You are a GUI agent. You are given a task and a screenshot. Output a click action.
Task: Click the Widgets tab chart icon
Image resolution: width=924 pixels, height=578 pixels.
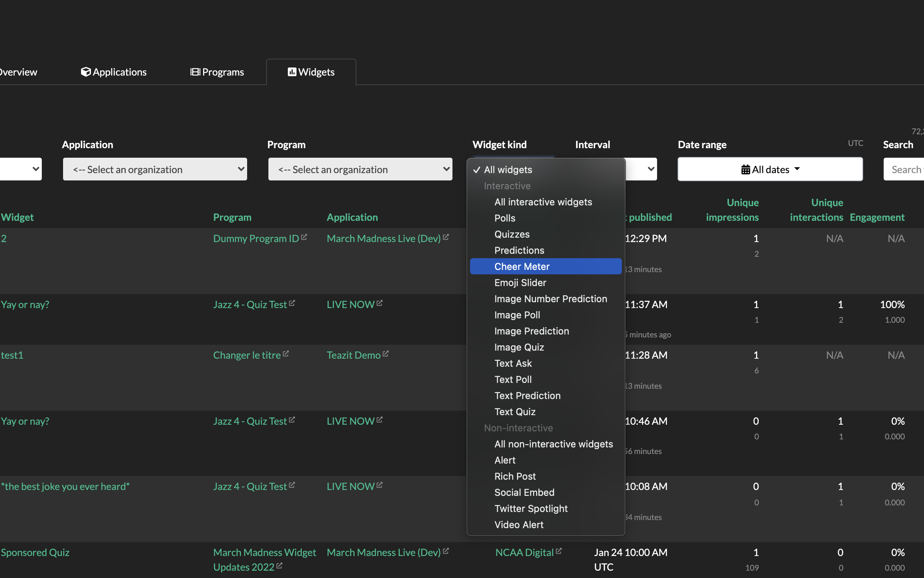coord(292,72)
